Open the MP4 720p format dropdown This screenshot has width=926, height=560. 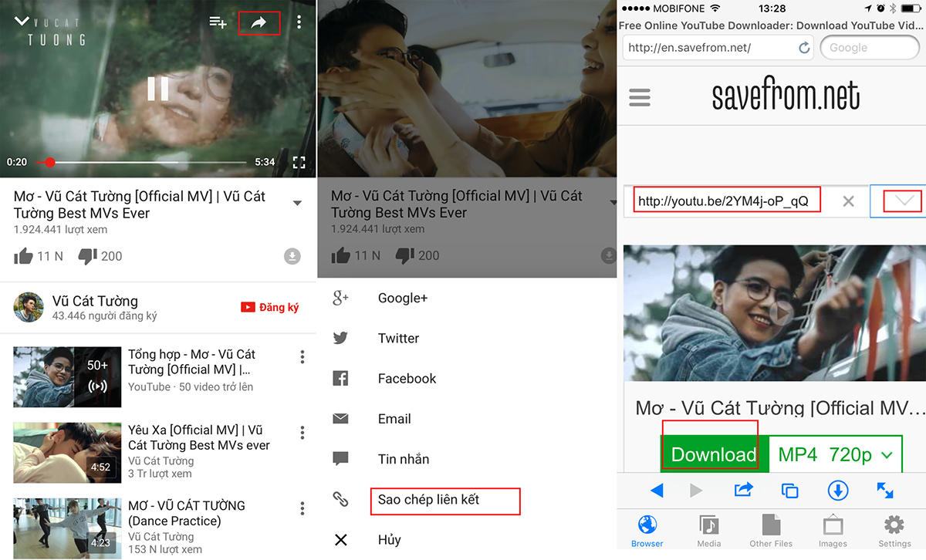836,454
